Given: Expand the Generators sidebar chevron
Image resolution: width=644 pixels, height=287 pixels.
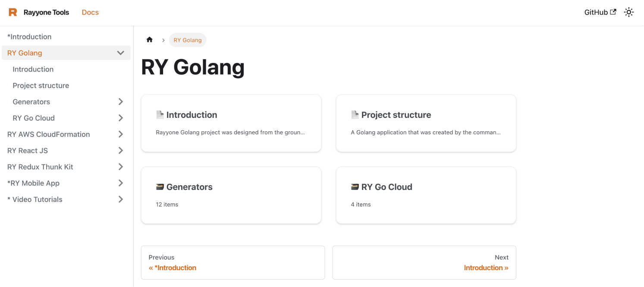Looking at the screenshot, I should click(121, 102).
